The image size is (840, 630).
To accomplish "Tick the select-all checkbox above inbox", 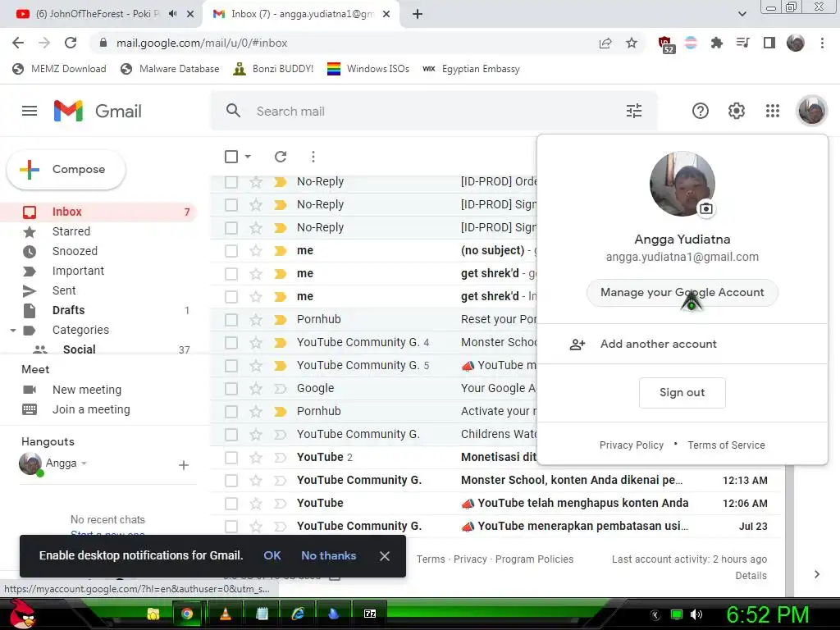I will coord(231,157).
